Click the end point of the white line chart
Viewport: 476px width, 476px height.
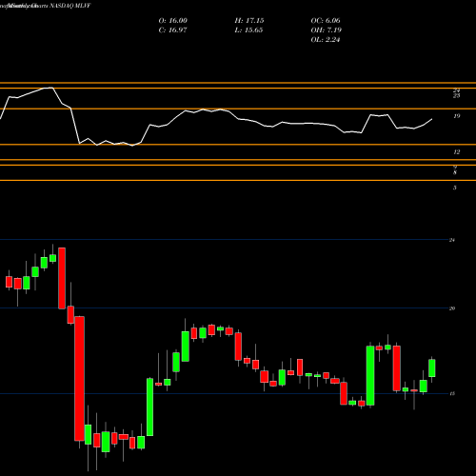click(432, 119)
